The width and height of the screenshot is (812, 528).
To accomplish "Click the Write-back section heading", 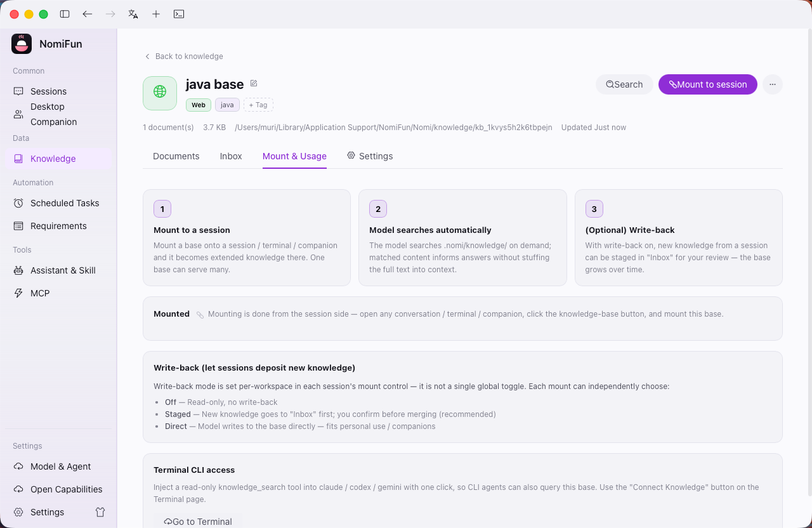I will (x=254, y=368).
